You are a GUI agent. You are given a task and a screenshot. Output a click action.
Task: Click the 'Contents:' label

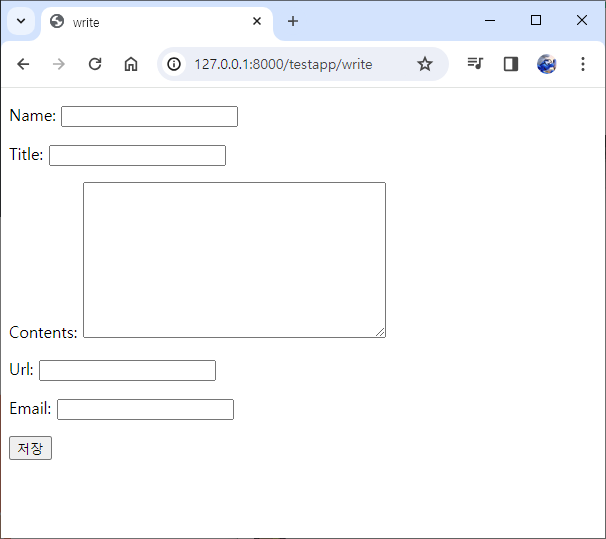click(43, 333)
